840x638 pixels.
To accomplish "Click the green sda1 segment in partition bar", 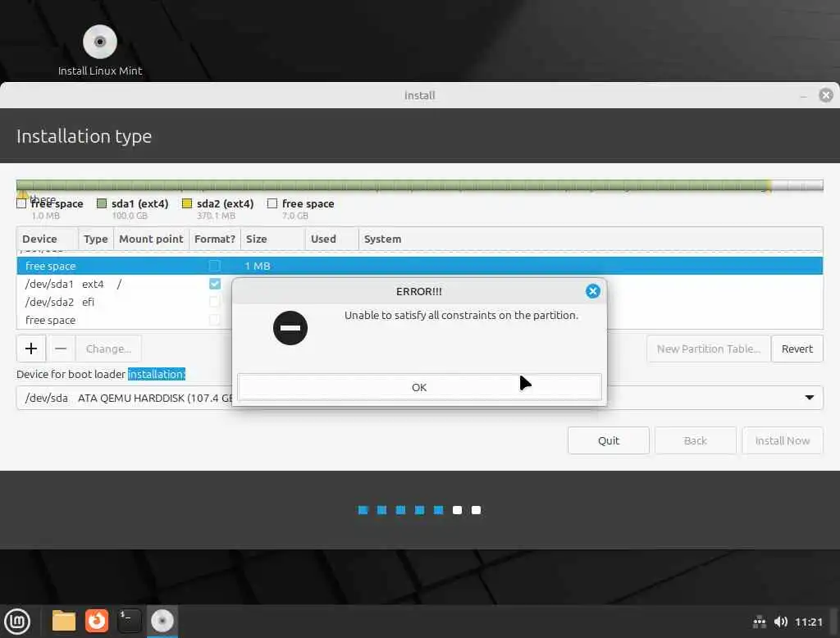I will tap(391, 186).
